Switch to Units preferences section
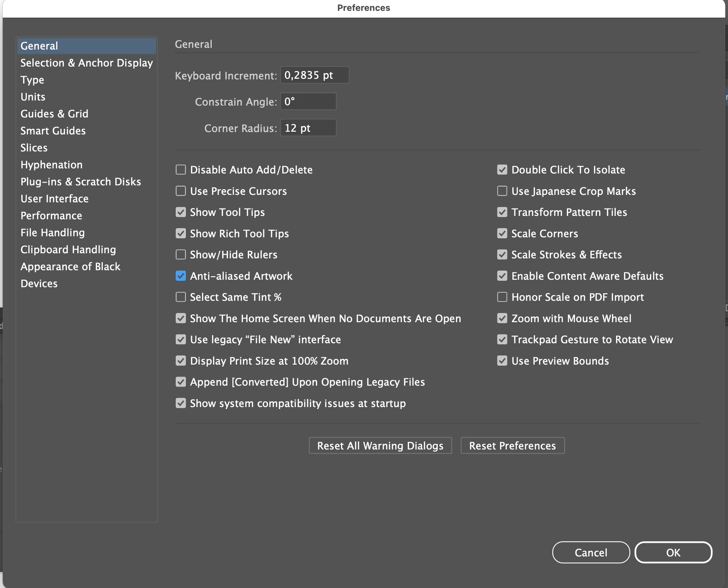Screen dimensions: 728x588 coord(33,97)
